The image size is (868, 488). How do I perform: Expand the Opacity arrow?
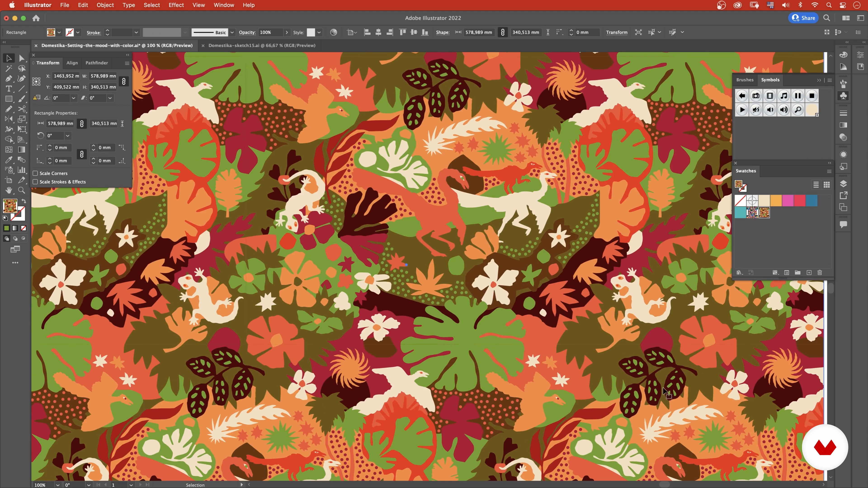[x=286, y=32]
